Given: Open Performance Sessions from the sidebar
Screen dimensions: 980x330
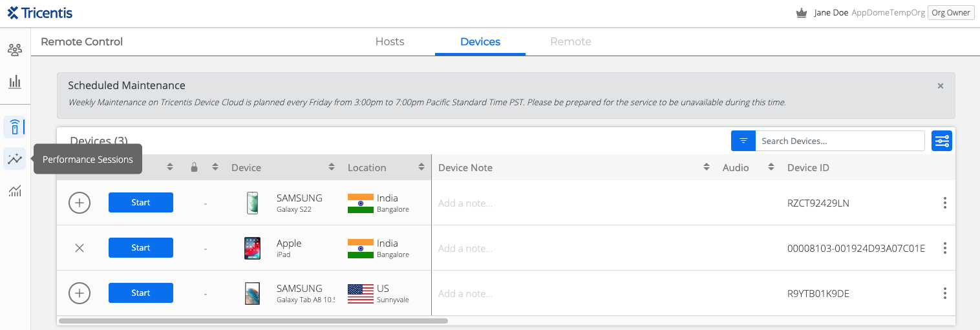Looking at the screenshot, I should click(15, 159).
